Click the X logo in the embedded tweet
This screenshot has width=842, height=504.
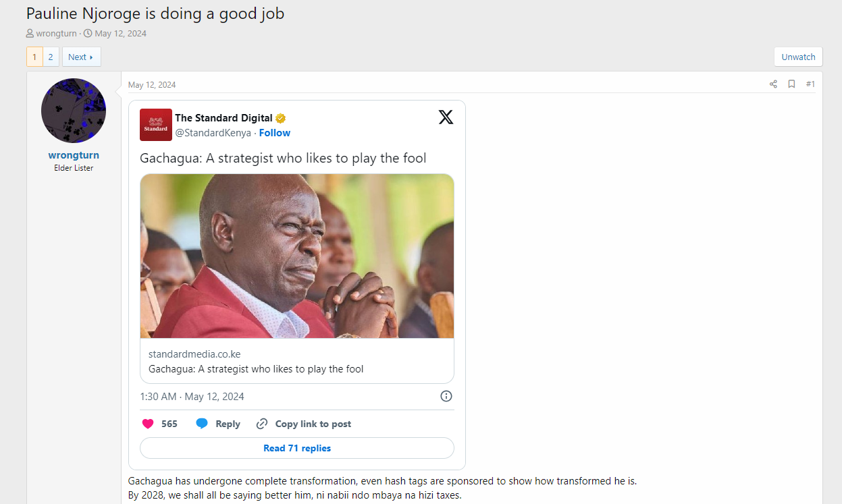click(446, 117)
